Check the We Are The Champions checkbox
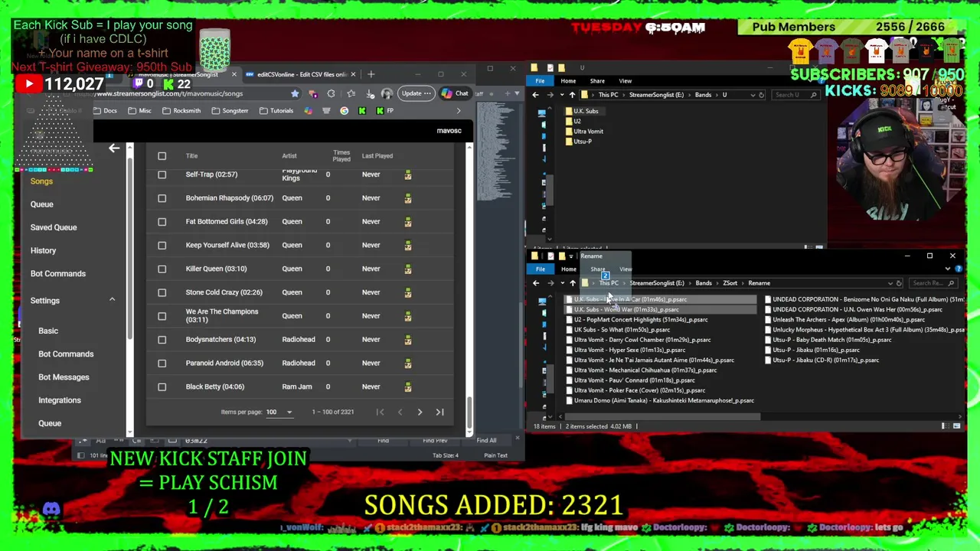 [x=162, y=316]
